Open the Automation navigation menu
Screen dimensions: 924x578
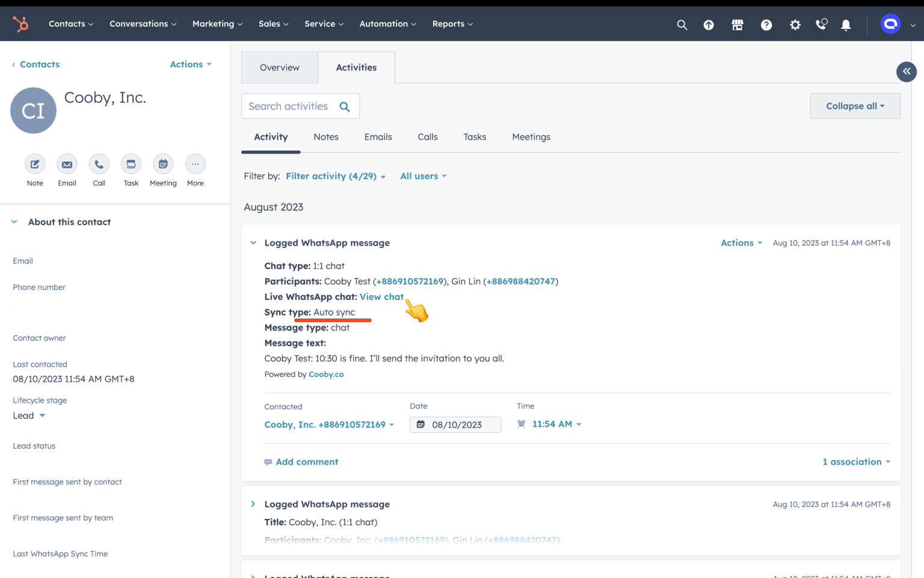pyautogui.click(x=388, y=24)
